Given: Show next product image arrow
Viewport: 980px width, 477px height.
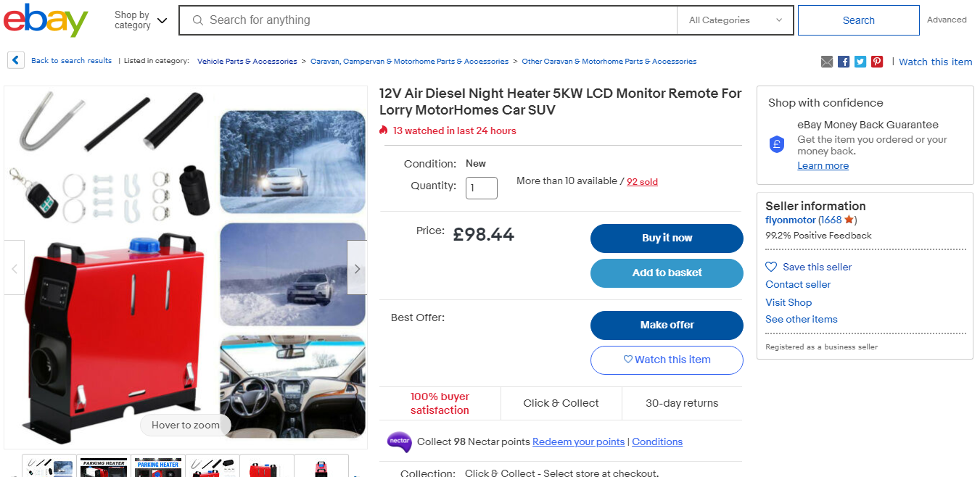Looking at the screenshot, I should pos(357,268).
